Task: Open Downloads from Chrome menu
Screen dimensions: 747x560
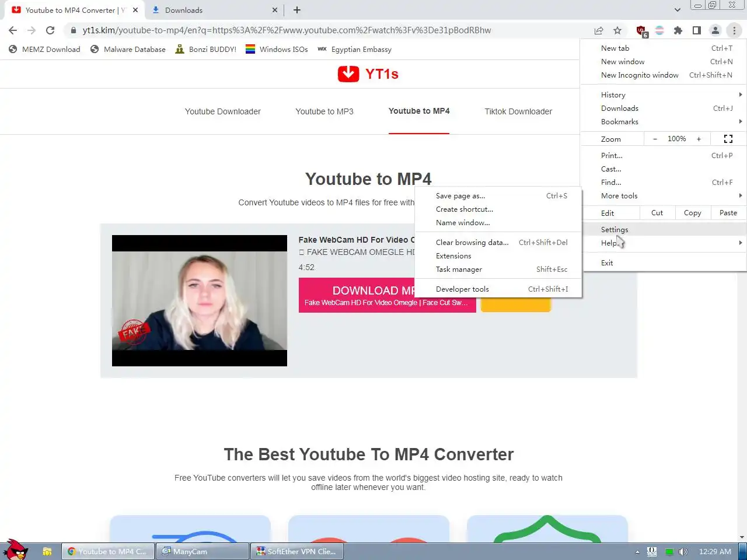Action: coord(664,108)
